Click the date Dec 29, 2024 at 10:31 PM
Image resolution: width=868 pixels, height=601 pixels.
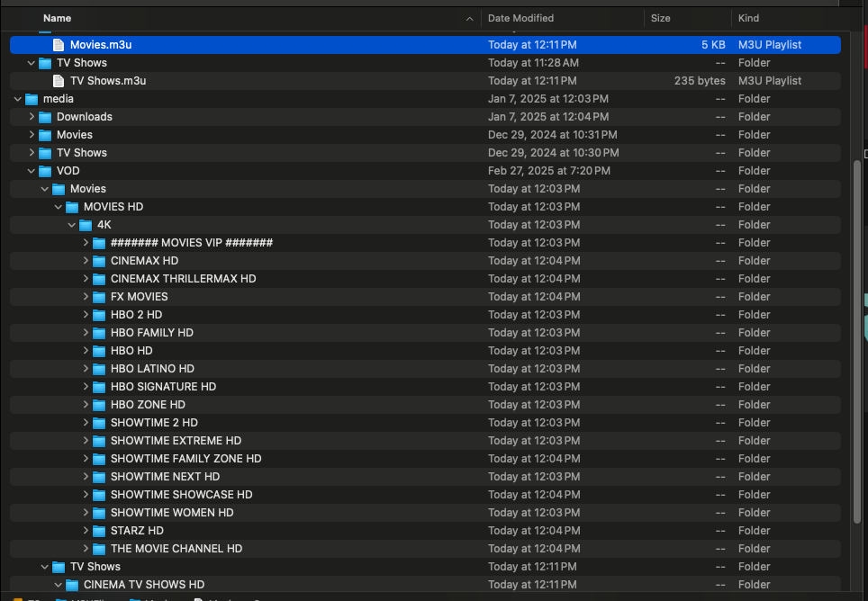coord(553,135)
